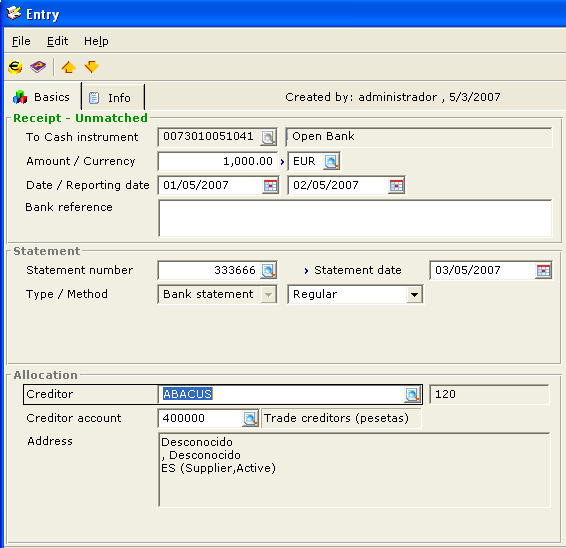This screenshot has width=566, height=548.
Task: Open lookup for Statement number 333666
Action: pos(269,270)
